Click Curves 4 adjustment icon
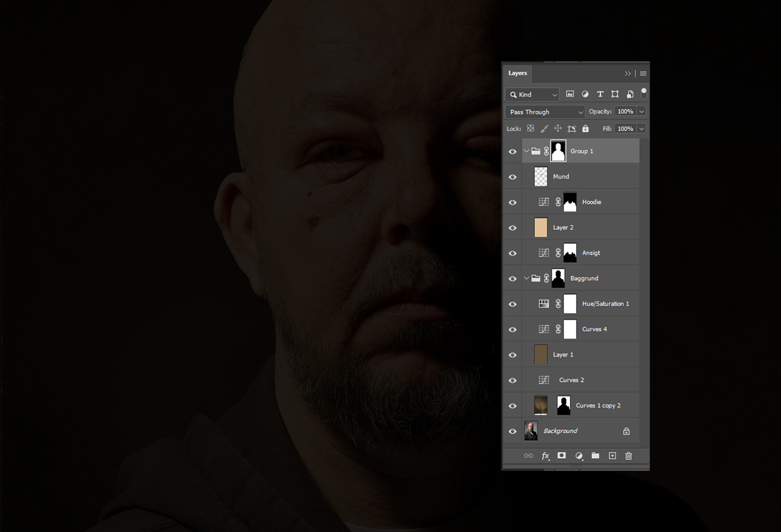Image resolution: width=781 pixels, height=532 pixels. (x=544, y=329)
